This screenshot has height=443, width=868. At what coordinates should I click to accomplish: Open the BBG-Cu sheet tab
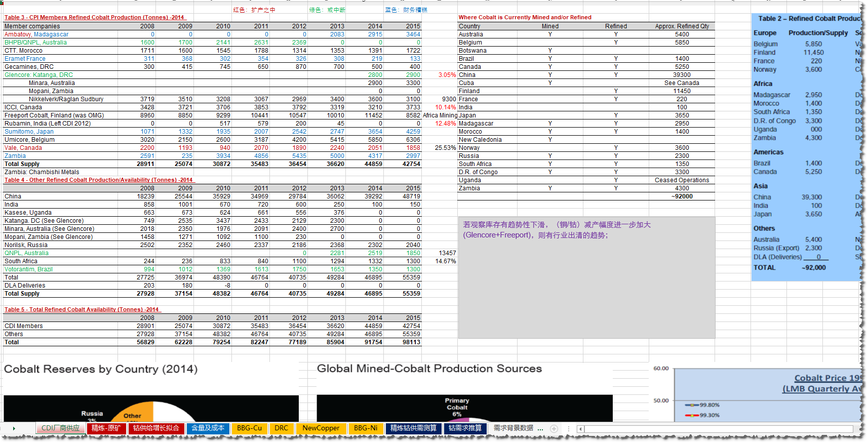coord(249,428)
